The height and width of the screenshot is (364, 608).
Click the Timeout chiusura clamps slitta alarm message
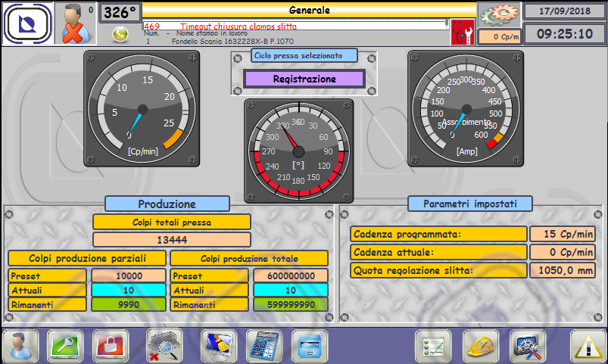(x=239, y=26)
